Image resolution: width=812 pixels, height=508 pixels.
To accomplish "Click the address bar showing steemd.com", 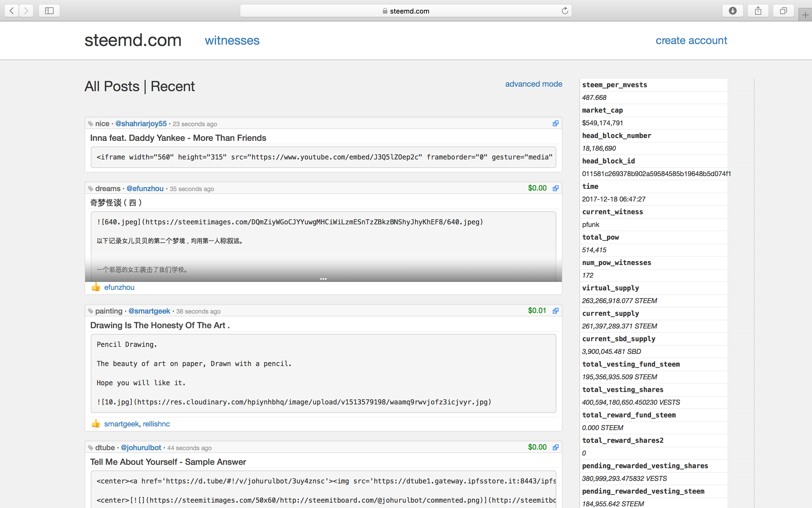I will coord(406,11).
